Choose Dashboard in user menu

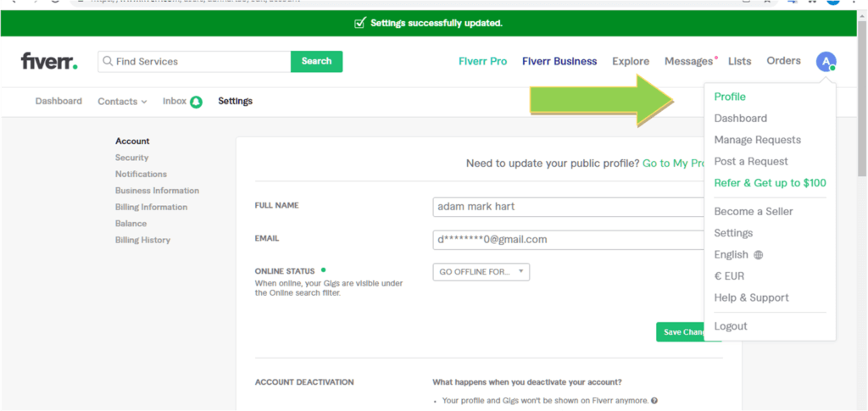tap(740, 119)
